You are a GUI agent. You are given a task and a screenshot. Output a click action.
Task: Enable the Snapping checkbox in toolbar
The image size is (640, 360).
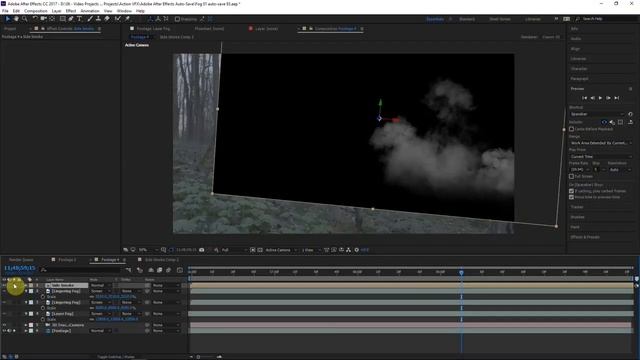coord(177,19)
